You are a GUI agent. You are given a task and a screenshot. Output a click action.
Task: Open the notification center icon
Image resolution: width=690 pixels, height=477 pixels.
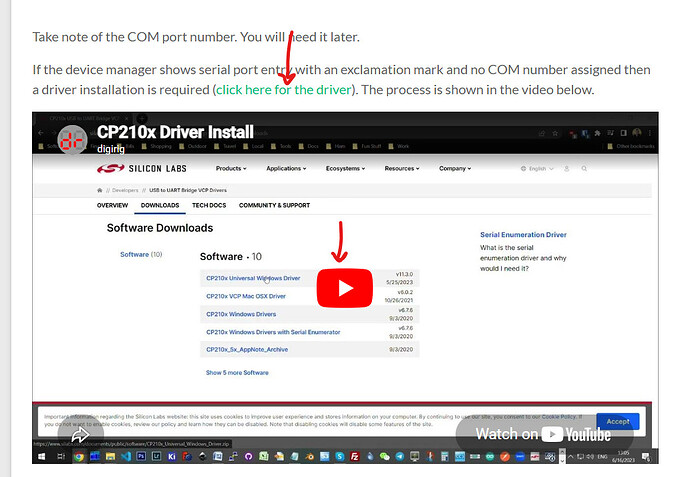(x=646, y=457)
